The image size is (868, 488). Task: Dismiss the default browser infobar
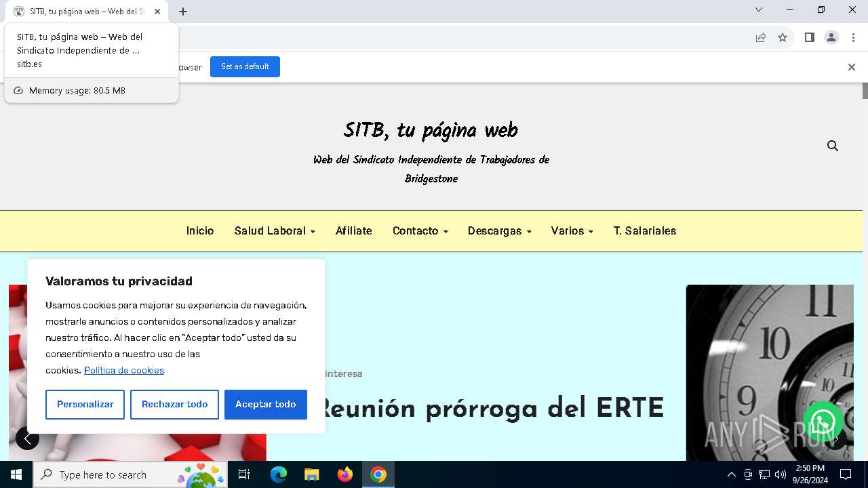pos(852,67)
